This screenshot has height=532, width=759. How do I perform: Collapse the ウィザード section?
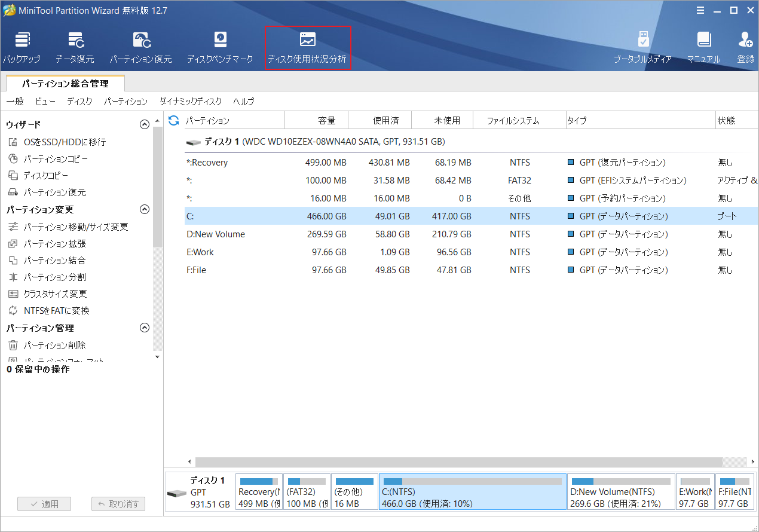144,124
